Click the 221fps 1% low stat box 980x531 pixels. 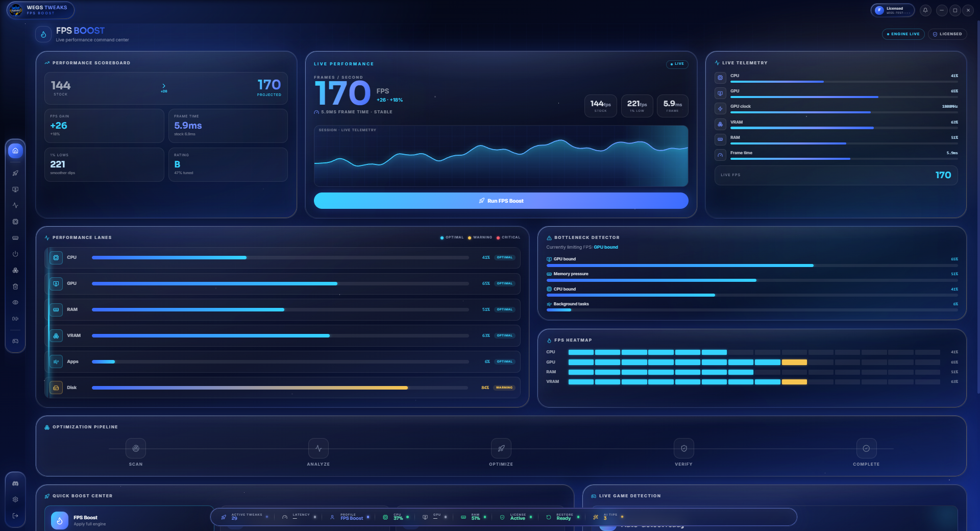click(x=637, y=106)
